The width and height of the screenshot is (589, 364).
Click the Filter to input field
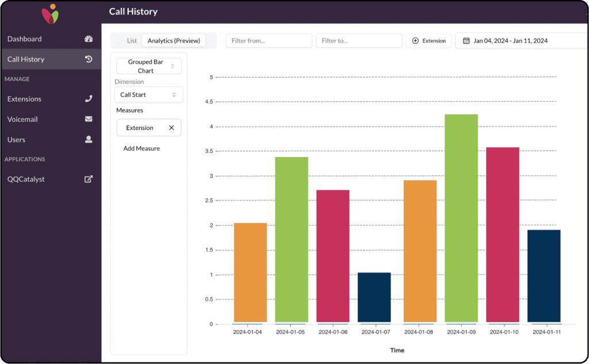click(359, 41)
